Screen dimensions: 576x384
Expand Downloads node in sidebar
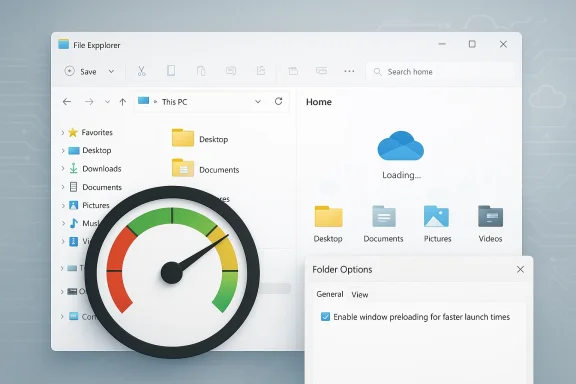pos(62,169)
